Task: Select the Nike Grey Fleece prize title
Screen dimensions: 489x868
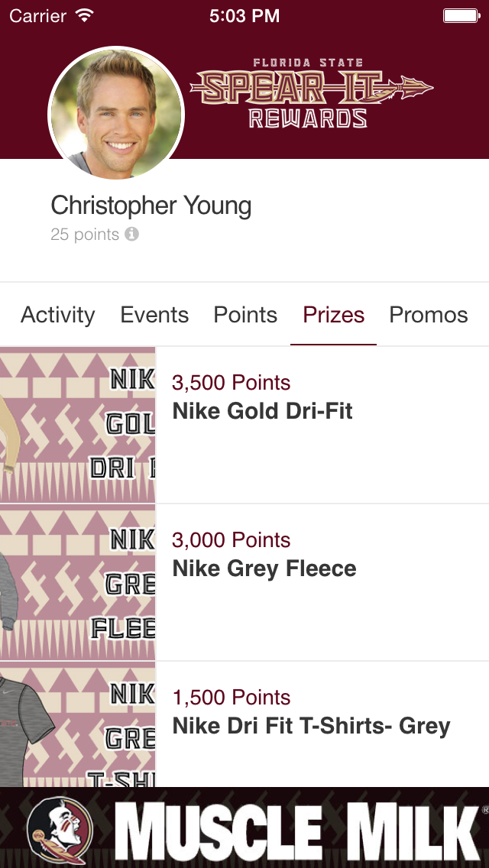Action: click(x=264, y=568)
